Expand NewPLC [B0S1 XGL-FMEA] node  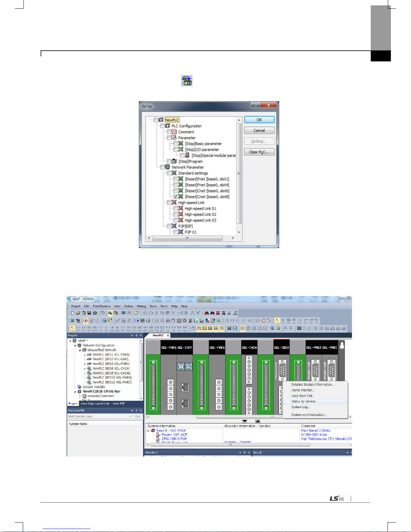point(85,355)
